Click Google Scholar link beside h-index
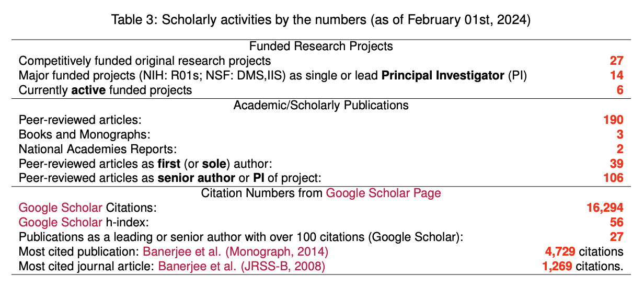The image size is (644, 287). tap(61, 223)
